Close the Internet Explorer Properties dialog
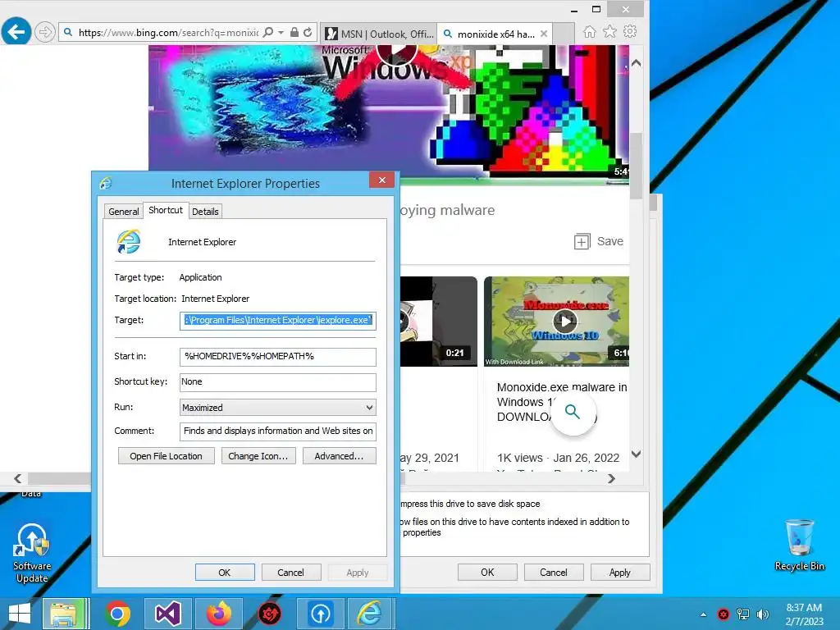 (382, 180)
